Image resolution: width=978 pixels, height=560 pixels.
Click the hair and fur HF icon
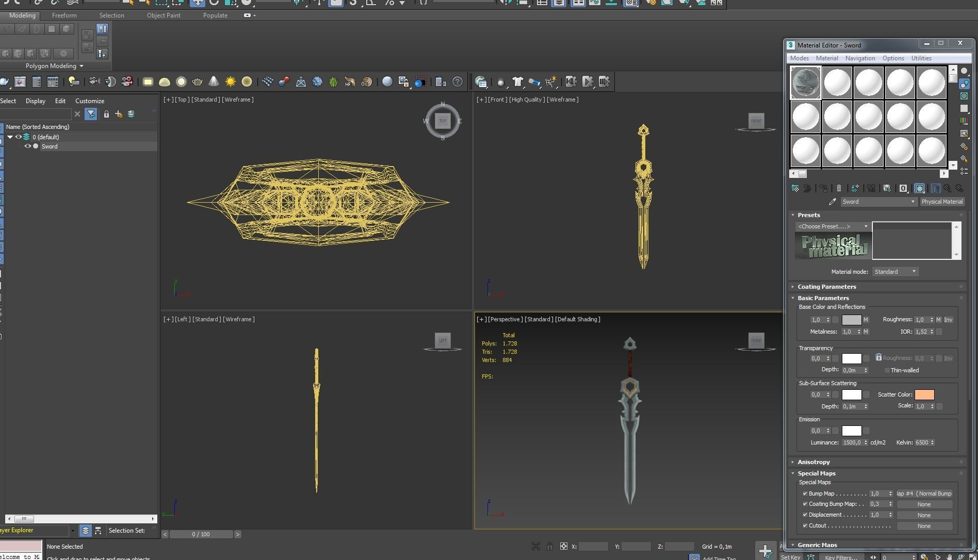click(x=350, y=81)
